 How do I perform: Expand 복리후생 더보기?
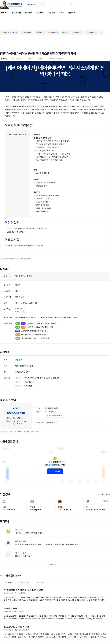coord(55,564)
